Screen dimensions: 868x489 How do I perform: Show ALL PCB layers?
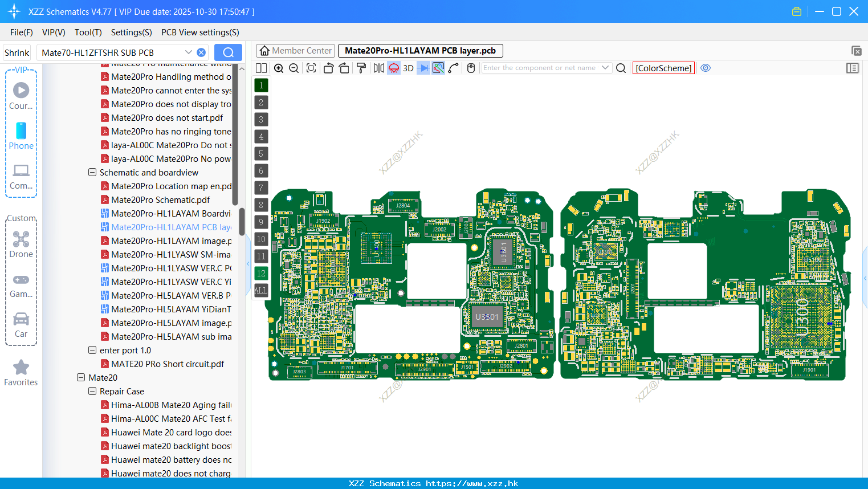tap(261, 291)
